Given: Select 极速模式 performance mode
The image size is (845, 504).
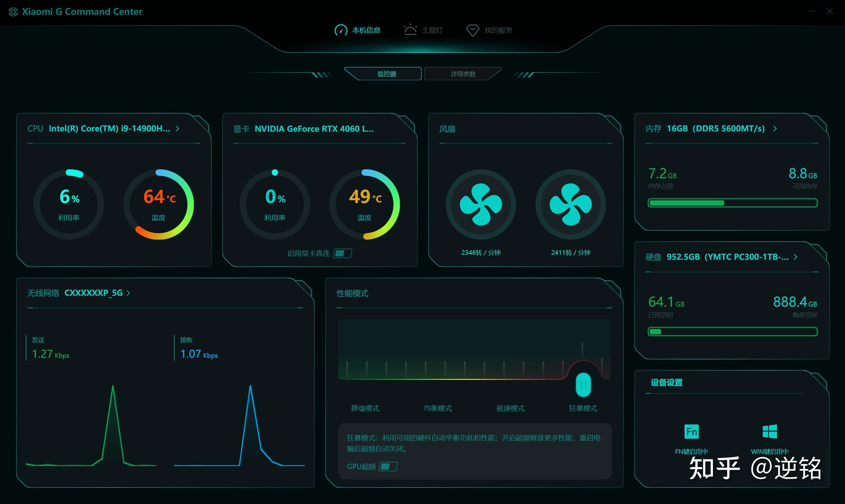Looking at the screenshot, I should coord(510,408).
